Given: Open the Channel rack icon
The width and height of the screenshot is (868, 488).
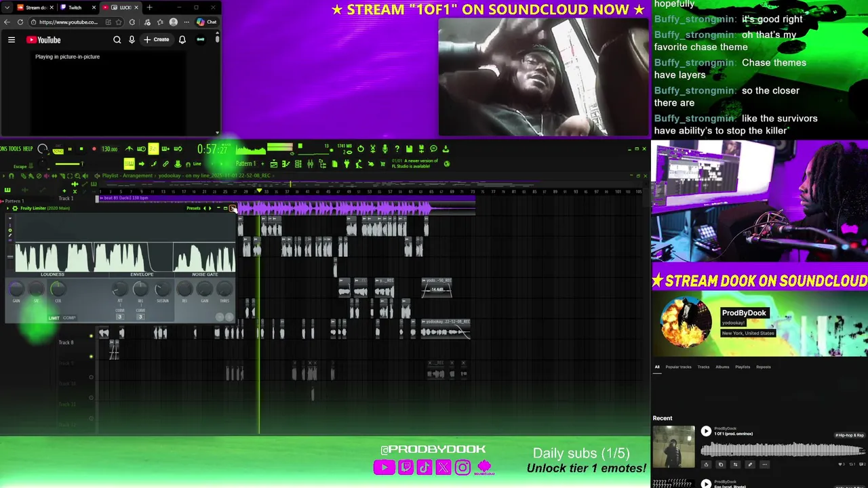Looking at the screenshot, I should click(x=298, y=164).
